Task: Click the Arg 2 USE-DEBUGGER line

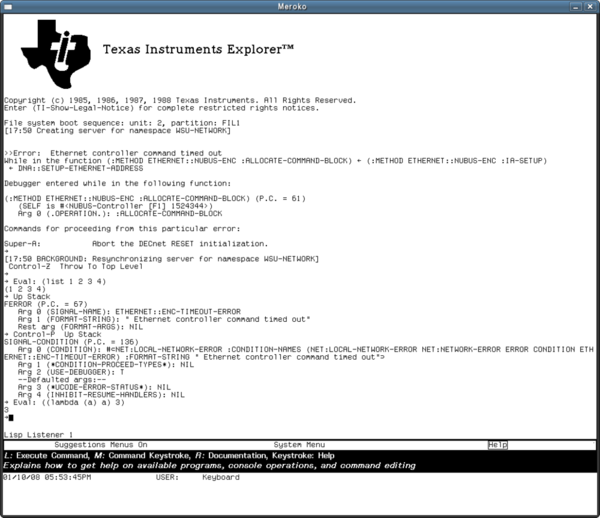Action: (x=71, y=372)
